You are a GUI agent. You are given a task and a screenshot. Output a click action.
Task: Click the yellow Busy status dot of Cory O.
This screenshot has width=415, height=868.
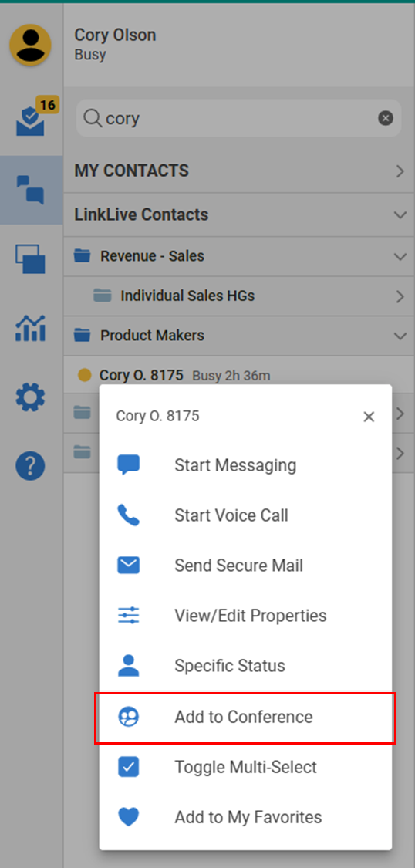[x=84, y=375]
